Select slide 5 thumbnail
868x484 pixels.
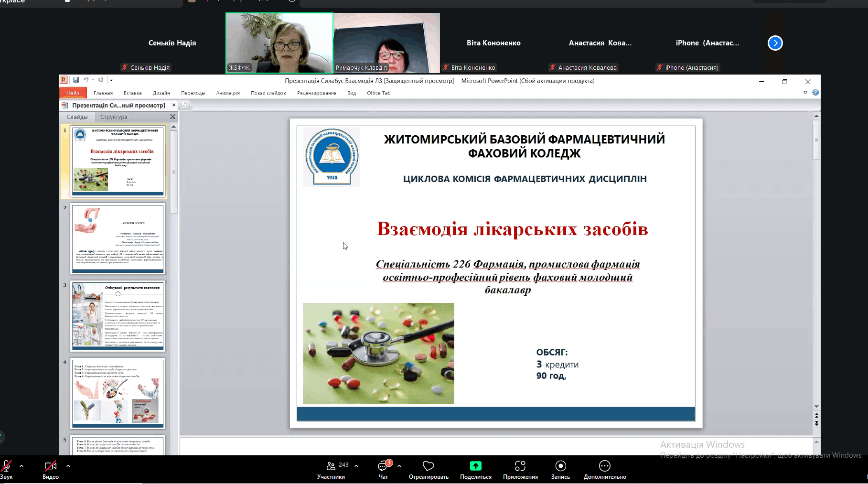118,445
